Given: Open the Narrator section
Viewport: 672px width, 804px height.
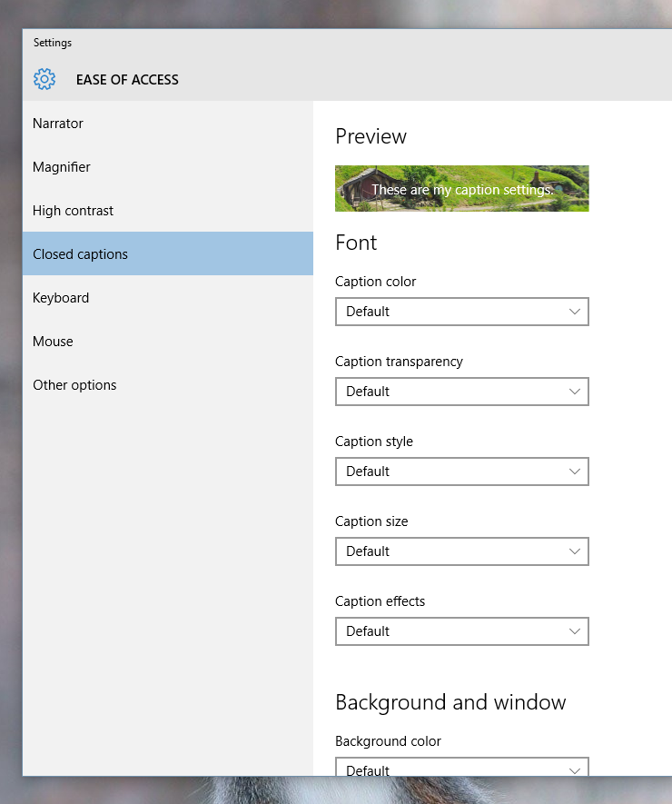Looking at the screenshot, I should [x=168, y=124].
